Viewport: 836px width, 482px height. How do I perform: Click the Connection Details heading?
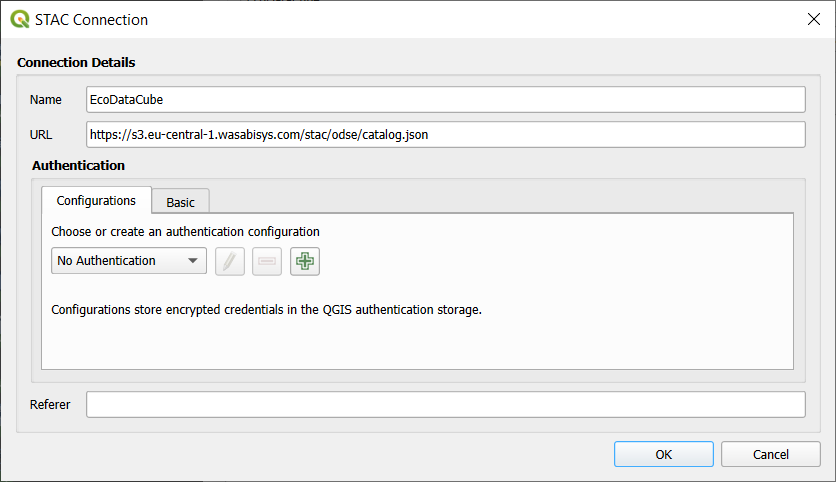[76, 62]
